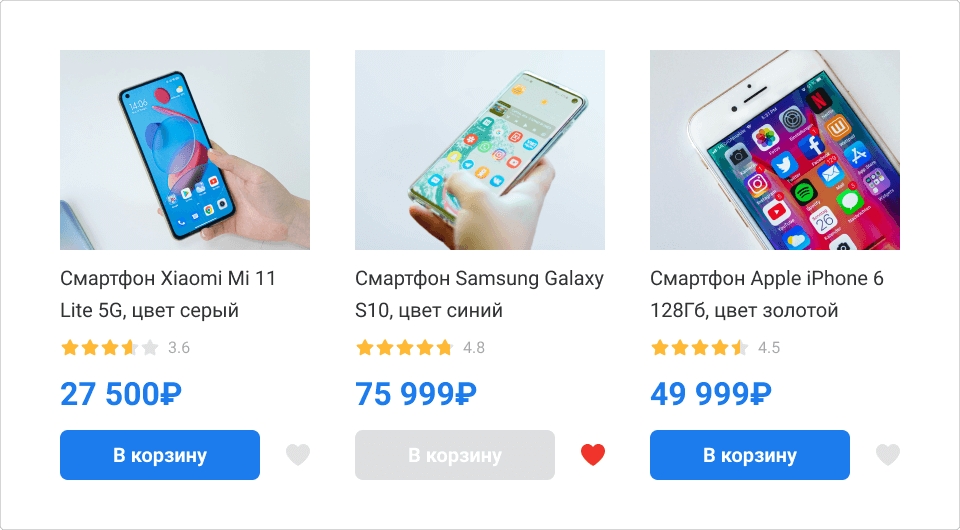Open the Samsung Galaxy S10 product photo
Image resolution: width=960 pixels, height=530 pixels.
[x=480, y=150]
